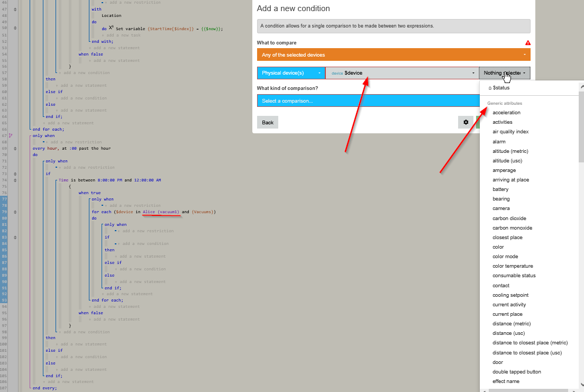
Task: Select 'double tapped button' attribute
Action: 517,371
